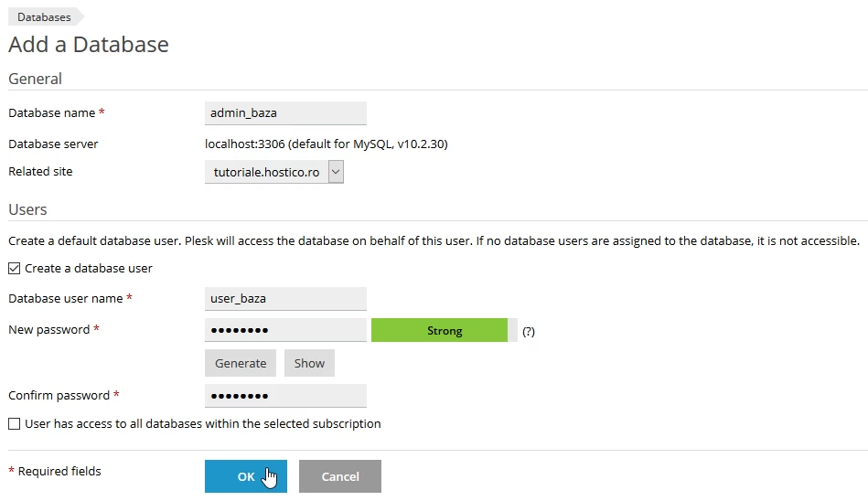
Task: Click the 'User has access to all databases' label
Action: click(202, 424)
